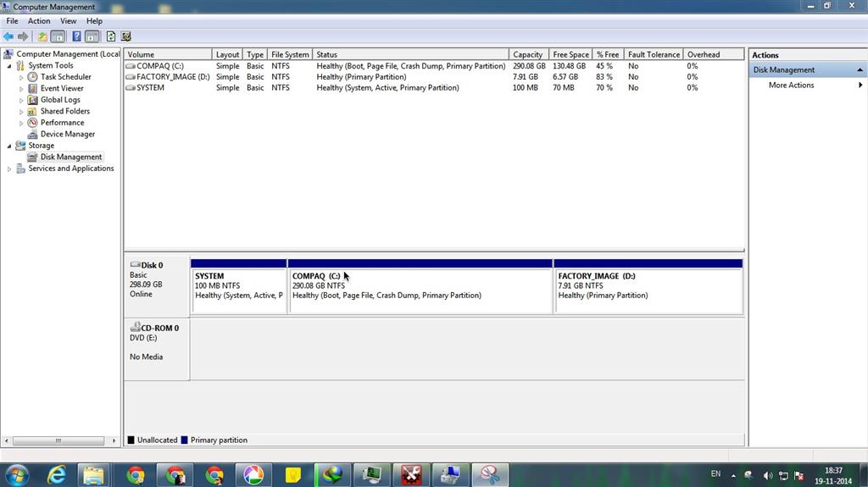Click the tree pane horizontal scrollbar thumb
This screenshot has width=868, height=487.
(x=58, y=440)
